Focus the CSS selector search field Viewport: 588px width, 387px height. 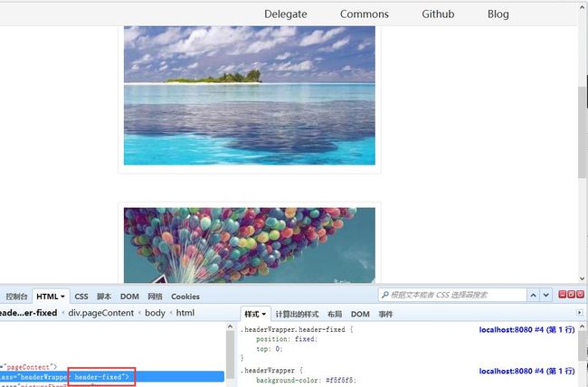click(x=452, y=295)
